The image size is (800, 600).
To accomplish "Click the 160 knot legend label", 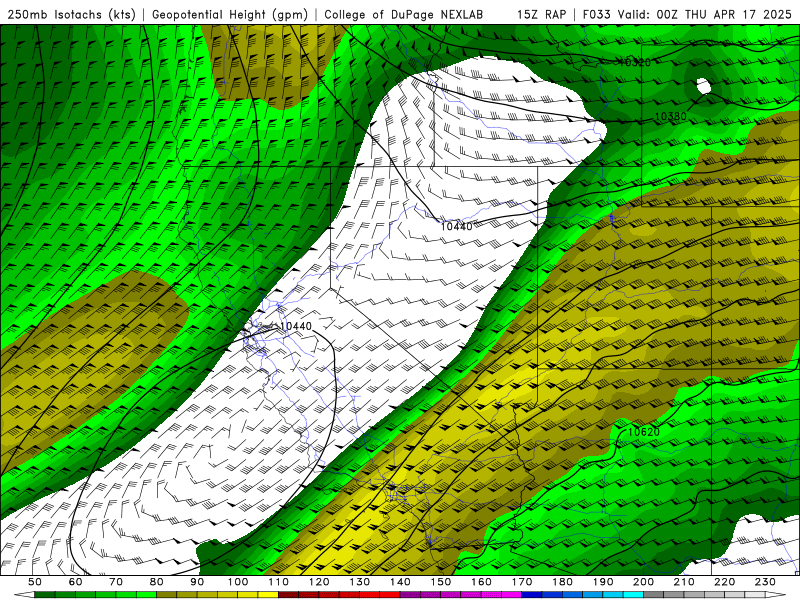I will [481, 582].
